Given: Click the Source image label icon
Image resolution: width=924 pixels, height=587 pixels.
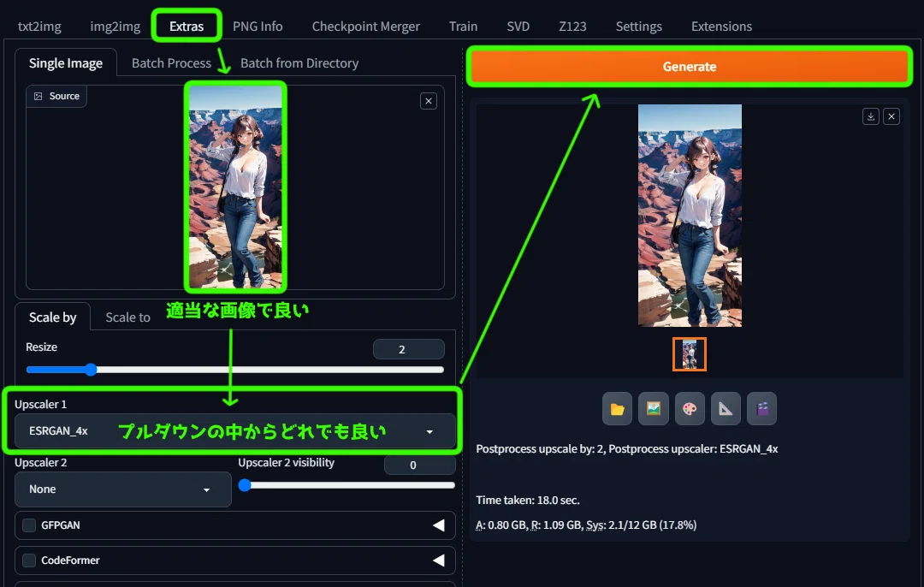Looking at the screenshot, I should (x=38, y=96).
